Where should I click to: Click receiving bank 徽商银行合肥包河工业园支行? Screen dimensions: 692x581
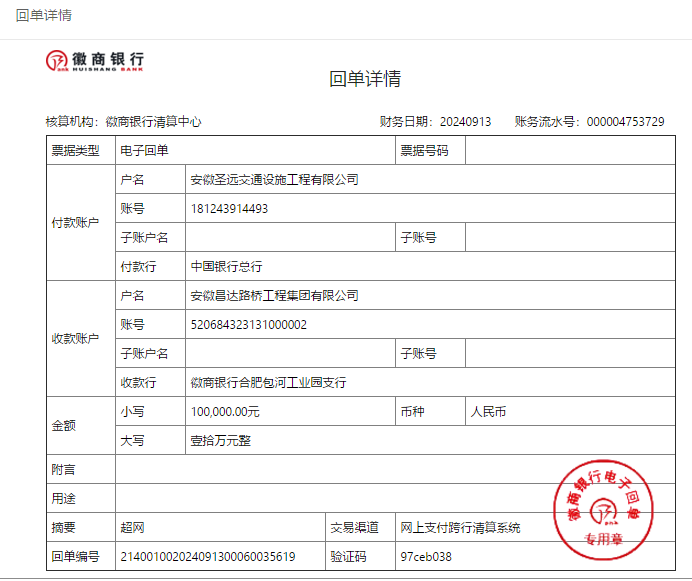(268, 383)
